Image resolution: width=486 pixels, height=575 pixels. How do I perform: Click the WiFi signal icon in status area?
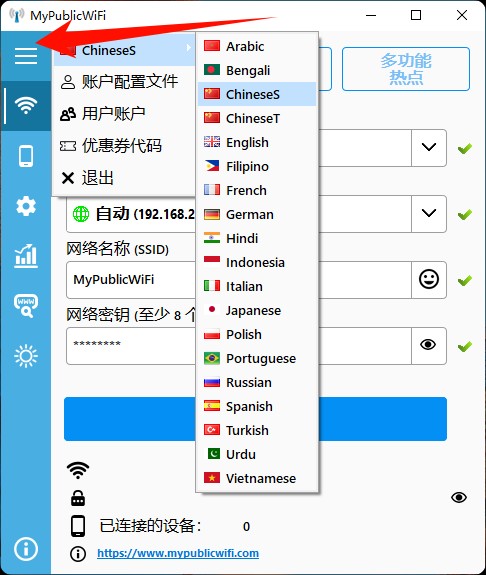pos(78,470)
